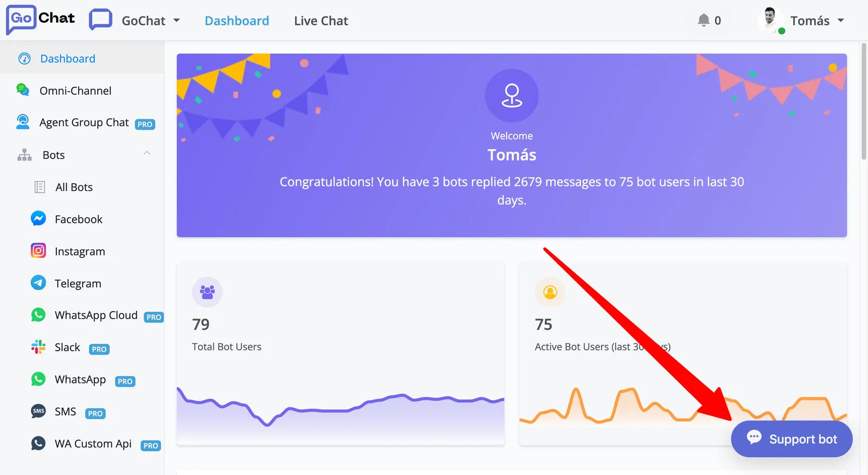The image size is (868, 475).
Task: Click the Telegram icon
Action: [x=39, y=283]
